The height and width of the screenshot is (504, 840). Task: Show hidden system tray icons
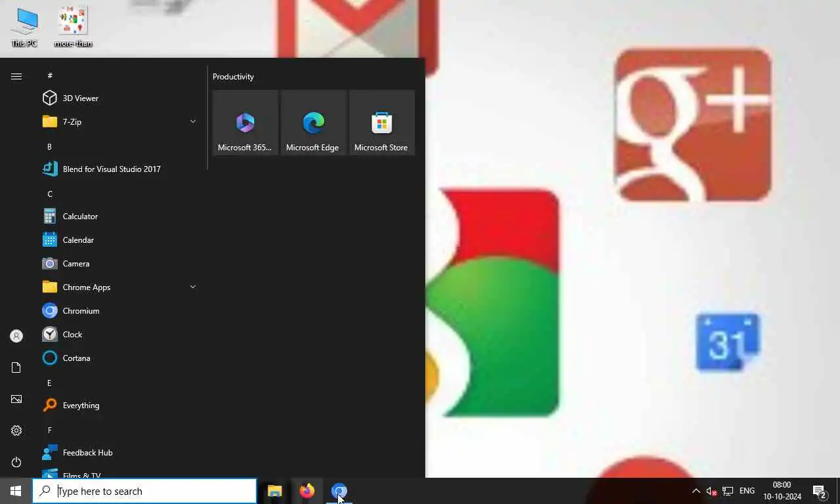click(x=696, y=491)
